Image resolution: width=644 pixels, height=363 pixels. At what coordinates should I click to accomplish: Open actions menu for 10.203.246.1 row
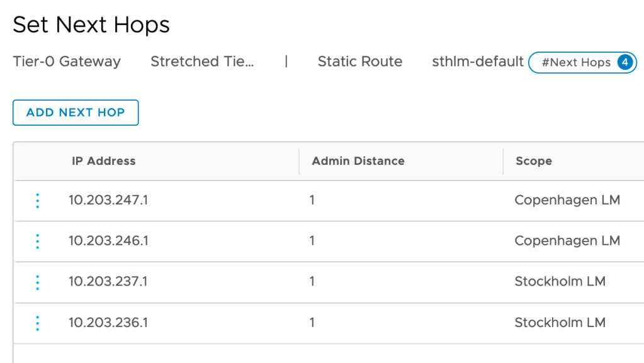[37, 241]
